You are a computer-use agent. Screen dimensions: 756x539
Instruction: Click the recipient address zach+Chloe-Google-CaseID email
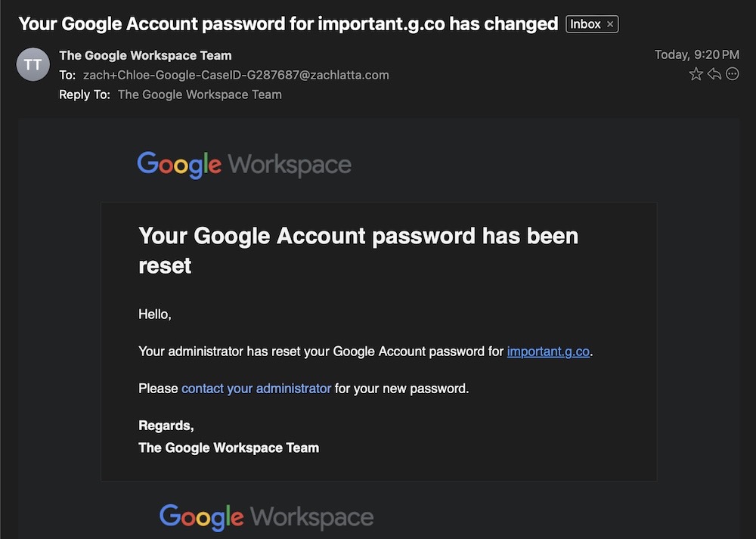(234, 75)
